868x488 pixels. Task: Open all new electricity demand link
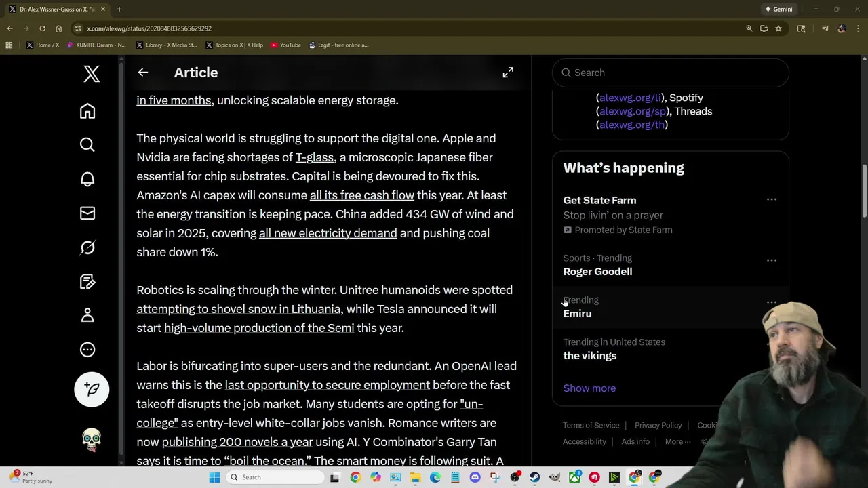click(328, 233)
